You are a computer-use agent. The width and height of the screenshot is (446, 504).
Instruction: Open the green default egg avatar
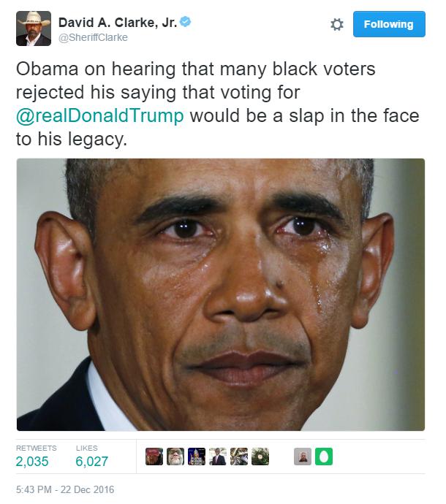pyautogui.click(x=324, y=457)
